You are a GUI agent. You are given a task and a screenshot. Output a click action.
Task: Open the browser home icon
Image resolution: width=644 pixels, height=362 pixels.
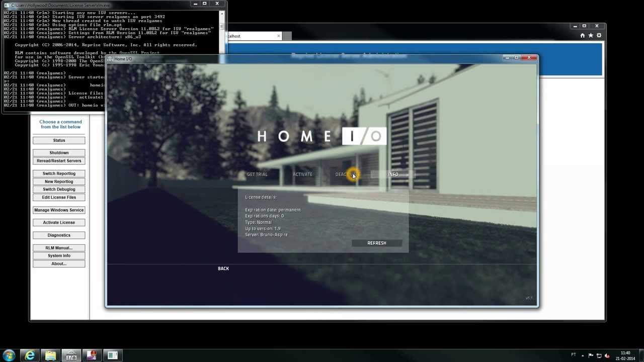[582, 36]
